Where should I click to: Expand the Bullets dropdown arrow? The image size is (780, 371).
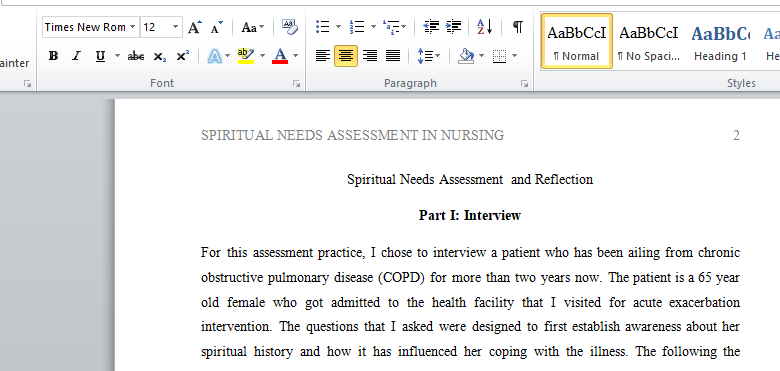pyautogui.click(x=338, y=27)
